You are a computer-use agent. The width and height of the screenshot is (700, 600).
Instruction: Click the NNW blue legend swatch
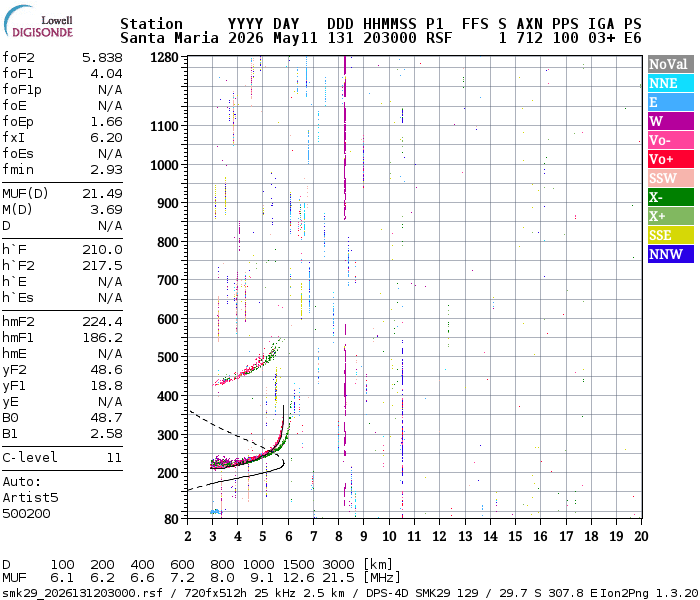[x=671, y=254]
